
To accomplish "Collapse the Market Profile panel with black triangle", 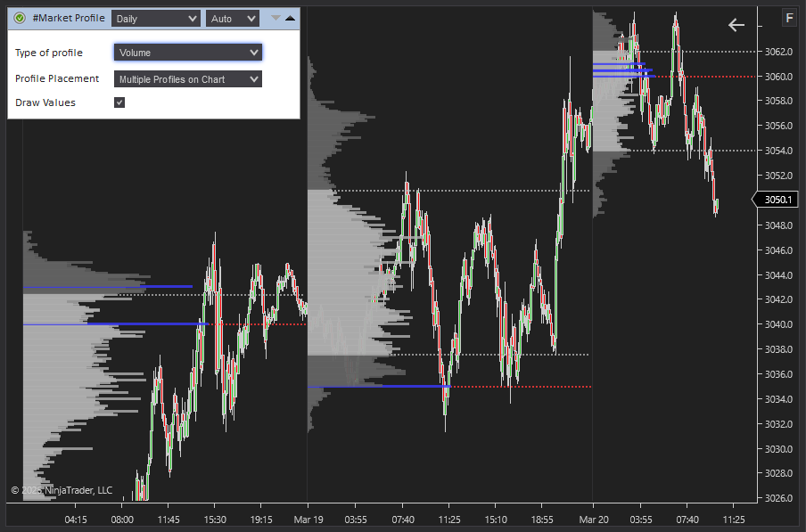I will click(x=291, y=18).
